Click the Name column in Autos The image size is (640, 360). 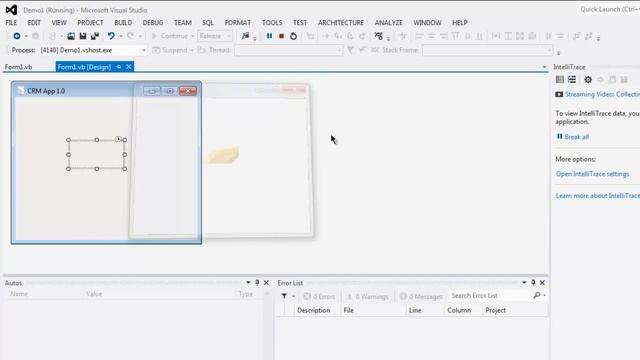pyautogui.click(x=19, y=294)
